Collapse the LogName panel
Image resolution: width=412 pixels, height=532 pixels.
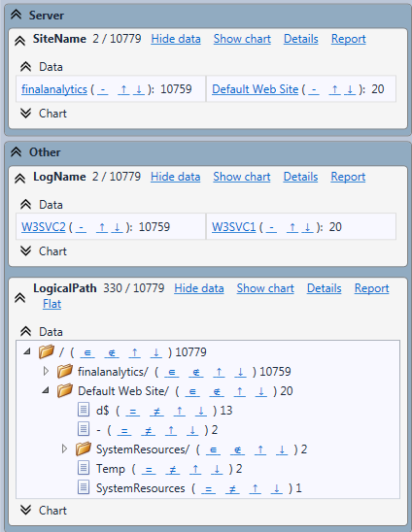point(20,179)
